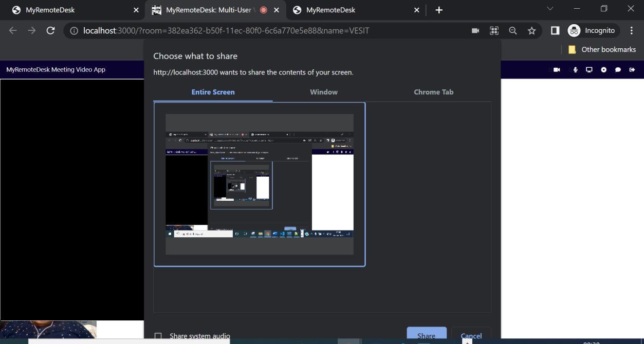Open Other bookmarks folder
The image size is (644, 344).
click(x=602, y=50)
